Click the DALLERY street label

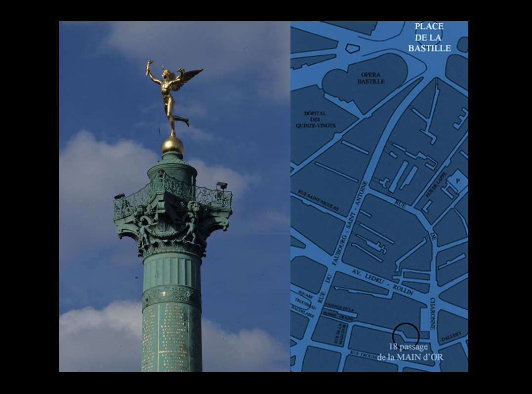(x=451, y=337)
